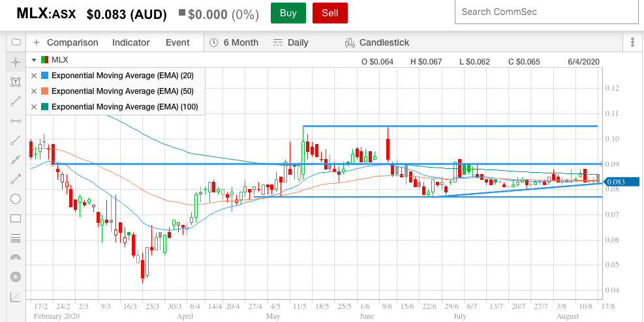Open the three-dot chart options menu
Image resolution: width=644 pixels, height=322 pixels.
click(x=633, y=42)
